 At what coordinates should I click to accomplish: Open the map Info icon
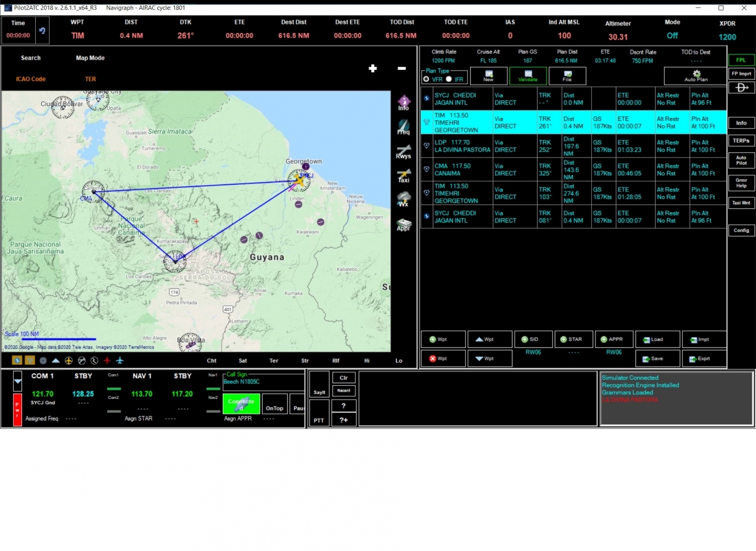(404, 102)
